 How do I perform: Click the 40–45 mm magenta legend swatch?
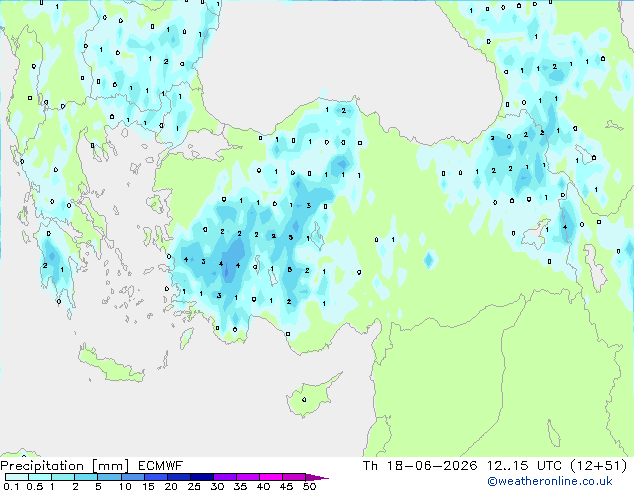[271, 477]
